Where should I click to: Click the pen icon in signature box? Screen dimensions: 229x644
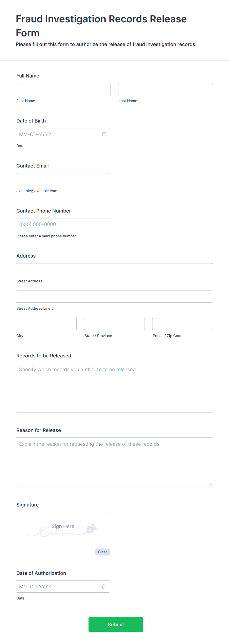[x=91, y=528]
